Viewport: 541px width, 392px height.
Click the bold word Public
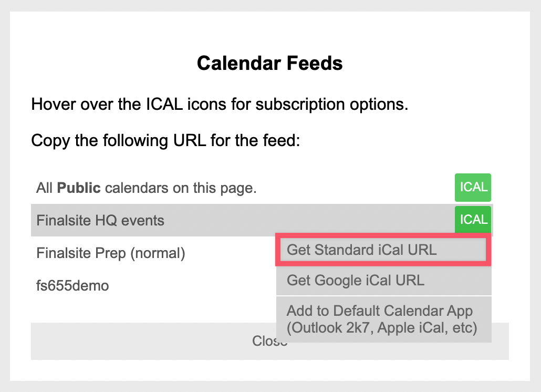(x=79, y=188)
